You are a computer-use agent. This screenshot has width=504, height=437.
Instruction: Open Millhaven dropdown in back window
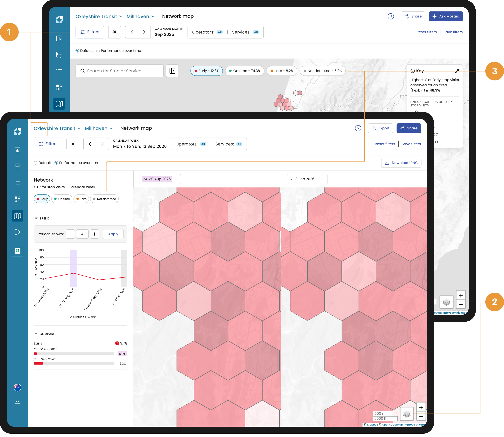point(140,16)
